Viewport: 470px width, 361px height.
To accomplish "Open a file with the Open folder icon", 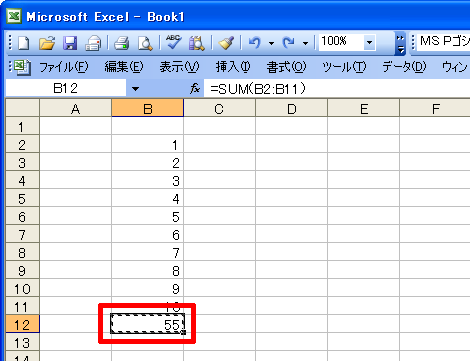I will pos(47,43).
